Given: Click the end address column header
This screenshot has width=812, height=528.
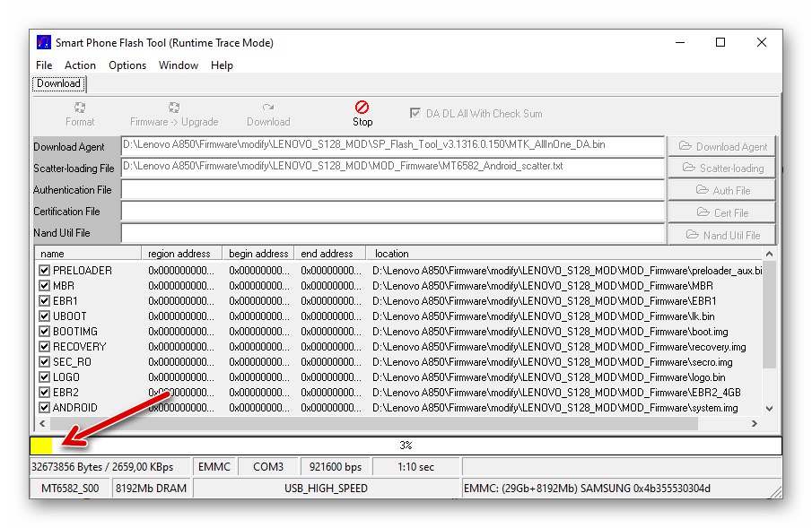Looking at the screenshot, I should [330, 254].
